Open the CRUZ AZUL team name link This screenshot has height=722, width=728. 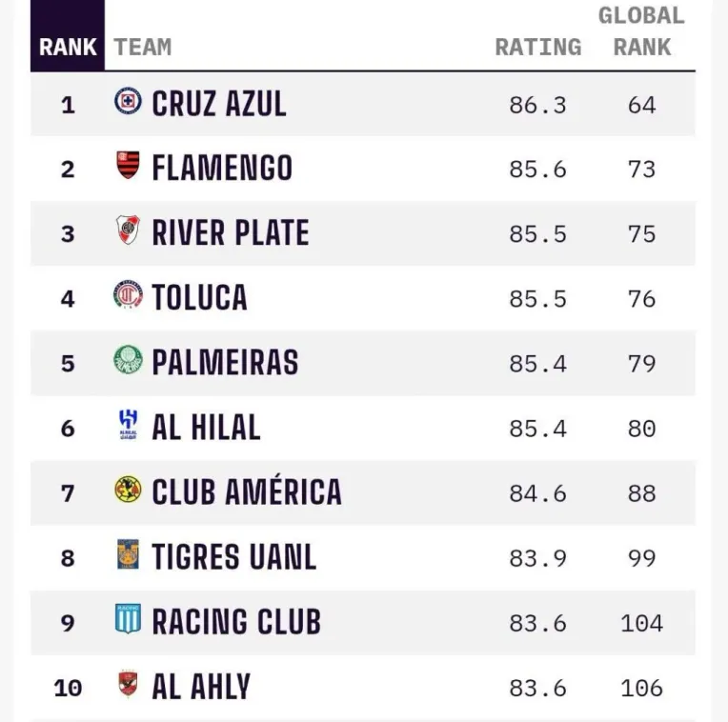coord(219,104)
